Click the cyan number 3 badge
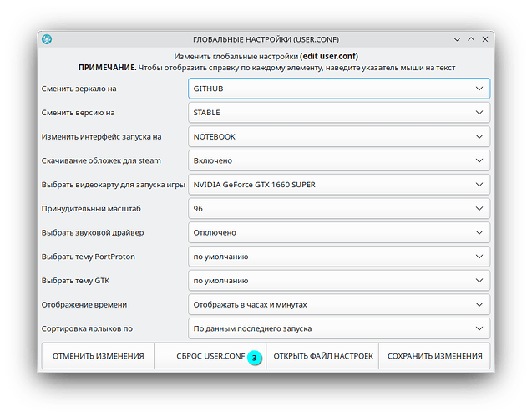Viewport: 532px width, 417px height. click(255, 357)
